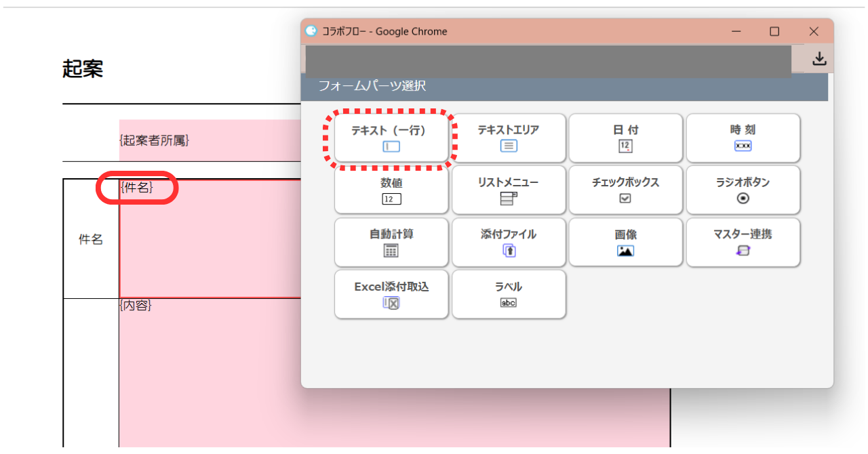The height and width of the screenshot is (454, 868).
Task: Click the {件名} pink field
Action: point(210,239)
